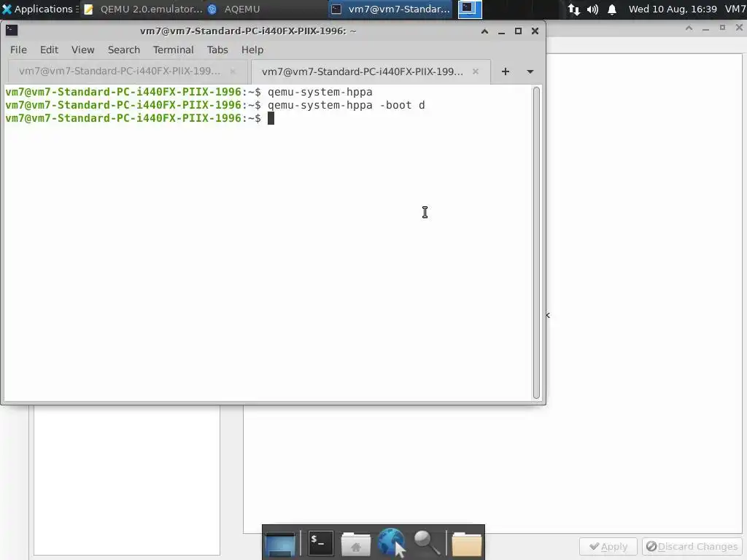Click the collapse arrow in AQEMU window

[x=548, y=315]
